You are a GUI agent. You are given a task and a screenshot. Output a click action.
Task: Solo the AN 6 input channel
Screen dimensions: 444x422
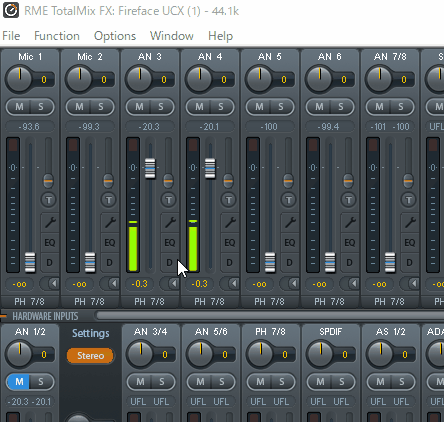click(x=341, y=107)
